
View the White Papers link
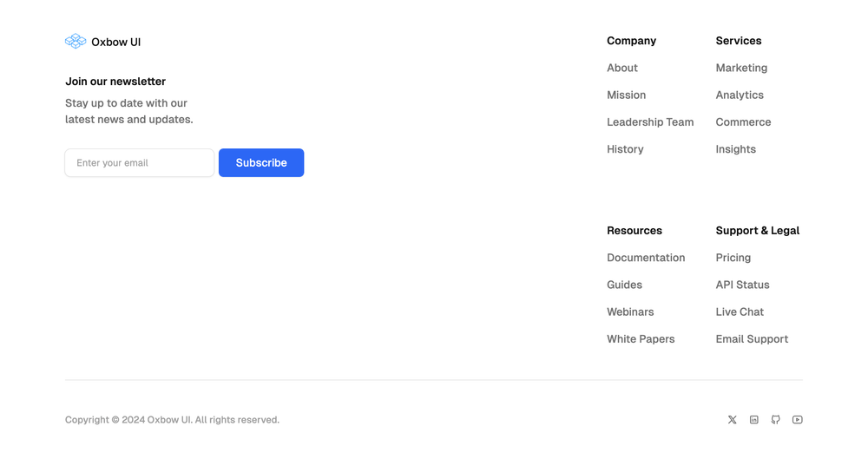[641, 339]
